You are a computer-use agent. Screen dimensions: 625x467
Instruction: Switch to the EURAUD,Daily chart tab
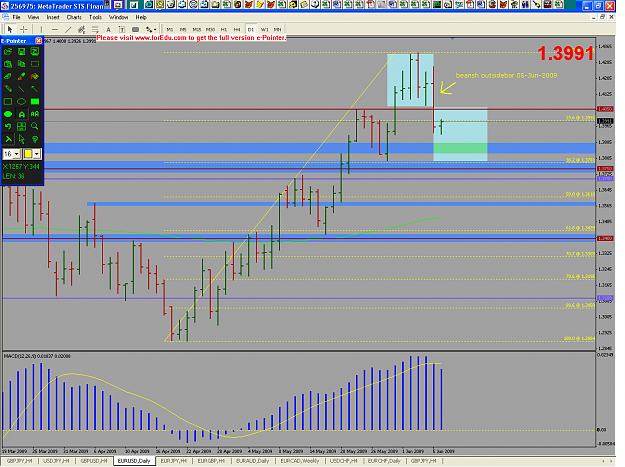[x=252, y=461]
